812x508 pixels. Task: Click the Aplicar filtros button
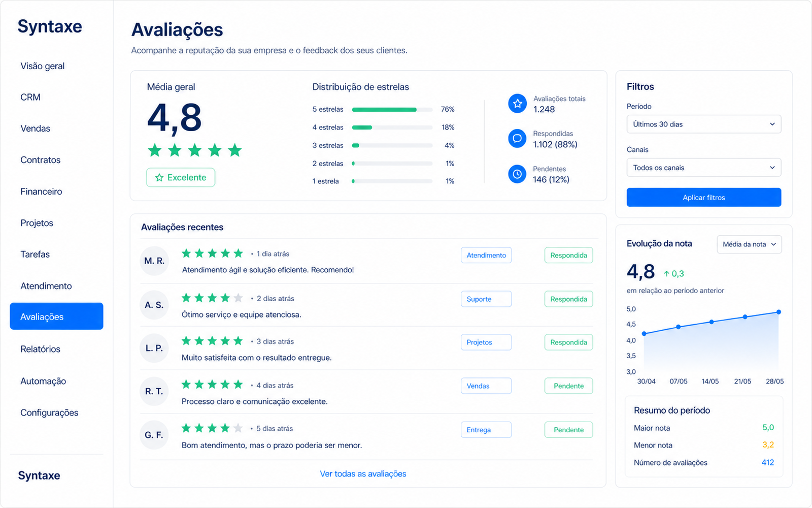pyautogui.click(x=704, y=197)
